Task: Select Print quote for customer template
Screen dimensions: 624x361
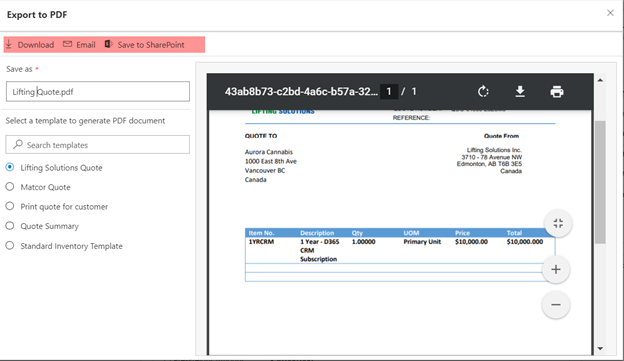Action: pyautogui.click(x=10, y=206)
